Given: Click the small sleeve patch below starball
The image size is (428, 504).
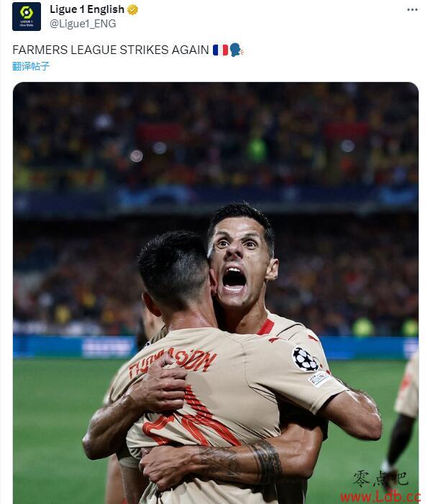Looking at the screenshot, I should (x=319, y=378).
